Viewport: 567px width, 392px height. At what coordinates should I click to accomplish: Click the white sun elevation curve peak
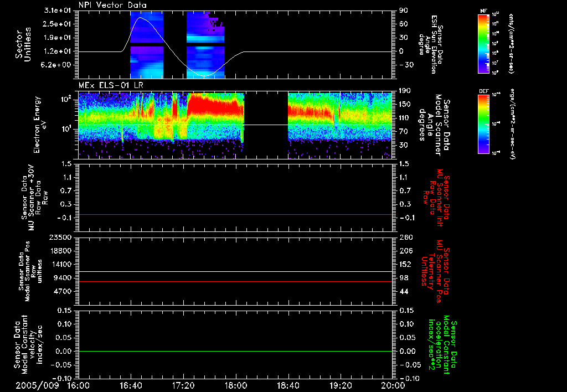(x=141, y=17)
